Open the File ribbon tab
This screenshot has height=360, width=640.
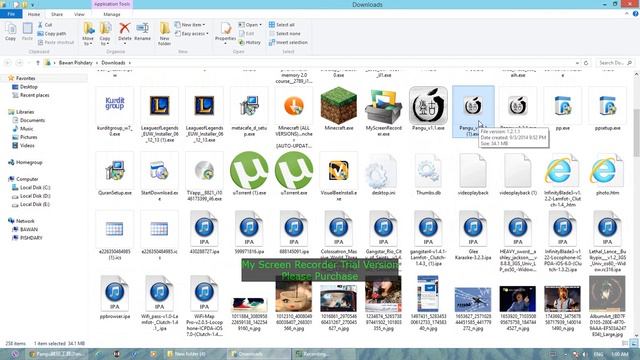click(x=11, y=14)
